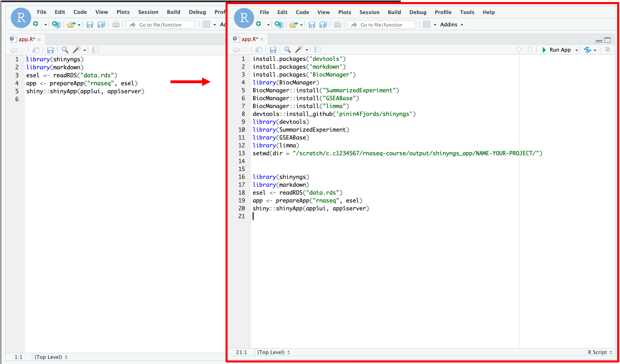The width and height of the screenshot is (620, 364).
Task: Click save document icon in right editor toolbar
Action: (x=273, y=50)
